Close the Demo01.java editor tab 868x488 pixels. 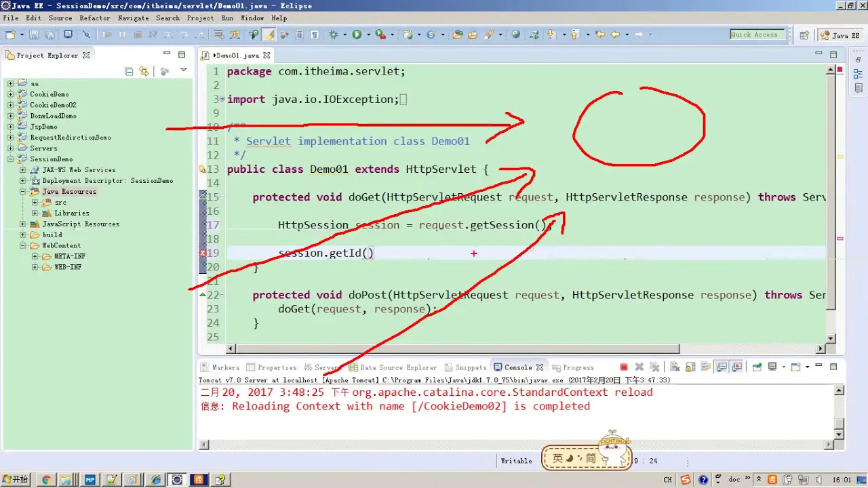point(267,56)
